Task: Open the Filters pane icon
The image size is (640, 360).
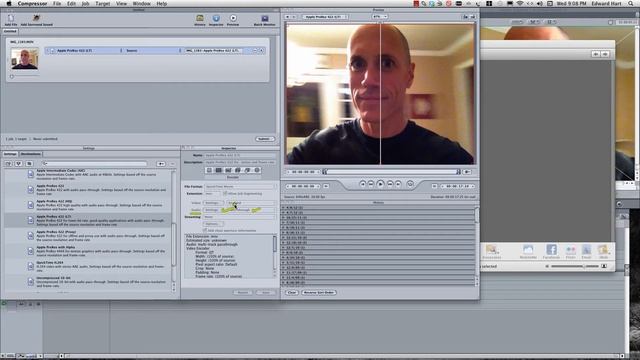Action: click(x=238, y=170)
